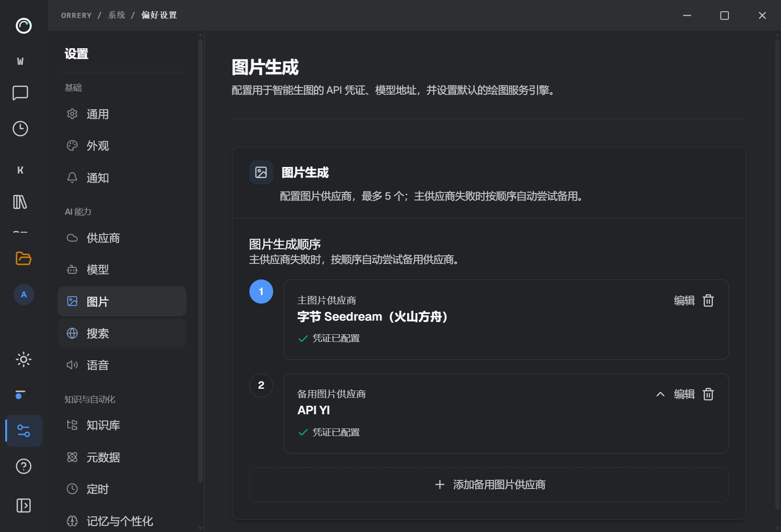Viewport: 781px width, 532px height.
Task: Delete the 字节 Seedream provider
Action: click(708, 300)
